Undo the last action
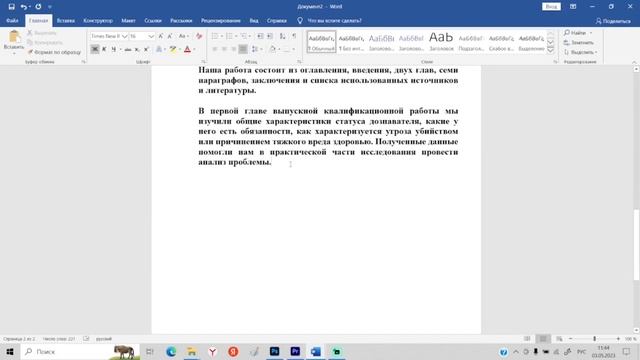Image resolution: width=640 pixels, height=360 pixels. (24, 7)
